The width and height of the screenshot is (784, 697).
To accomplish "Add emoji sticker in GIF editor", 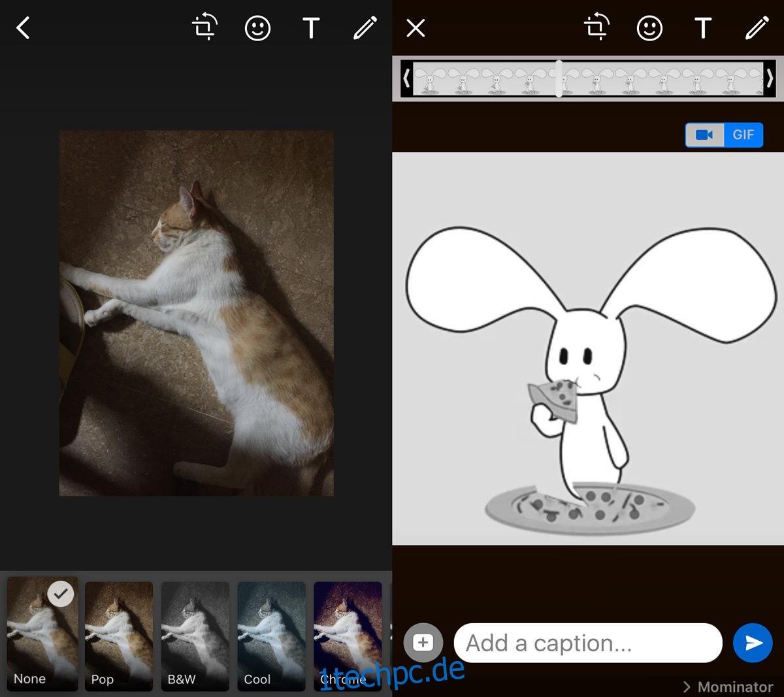I will [649, 28].
